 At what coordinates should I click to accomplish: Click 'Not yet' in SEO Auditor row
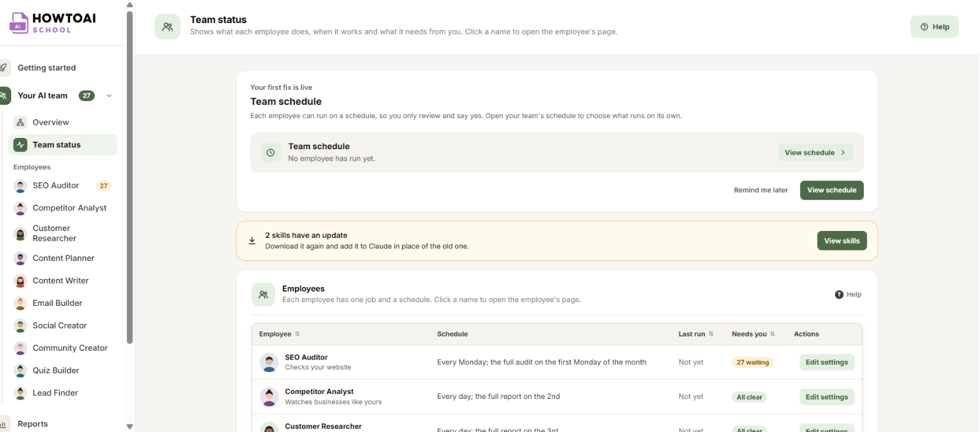click(691, 362)
